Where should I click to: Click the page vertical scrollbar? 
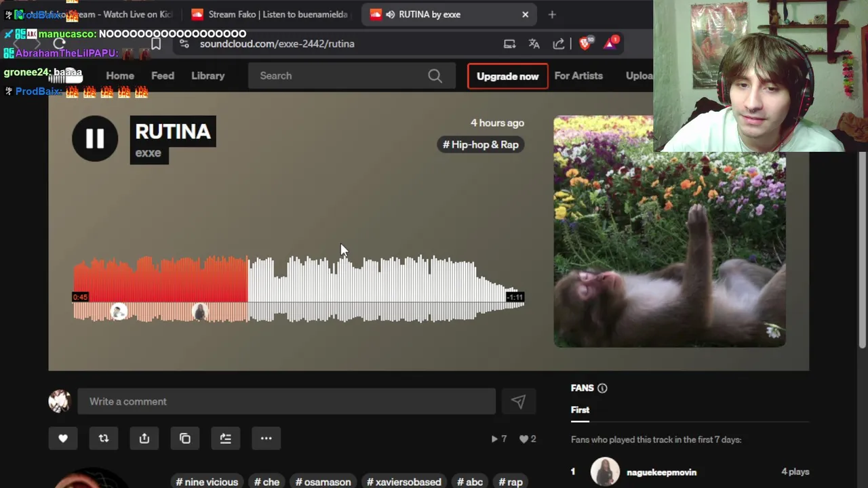point(863,251)
